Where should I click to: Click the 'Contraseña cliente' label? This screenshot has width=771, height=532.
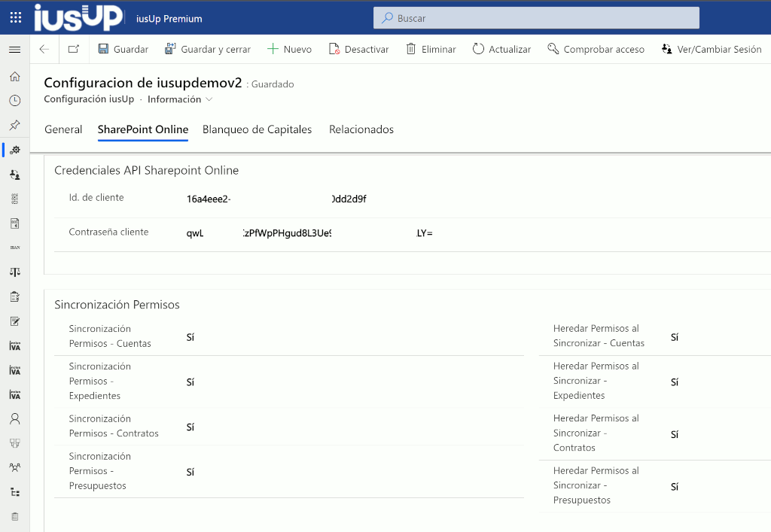108,232
